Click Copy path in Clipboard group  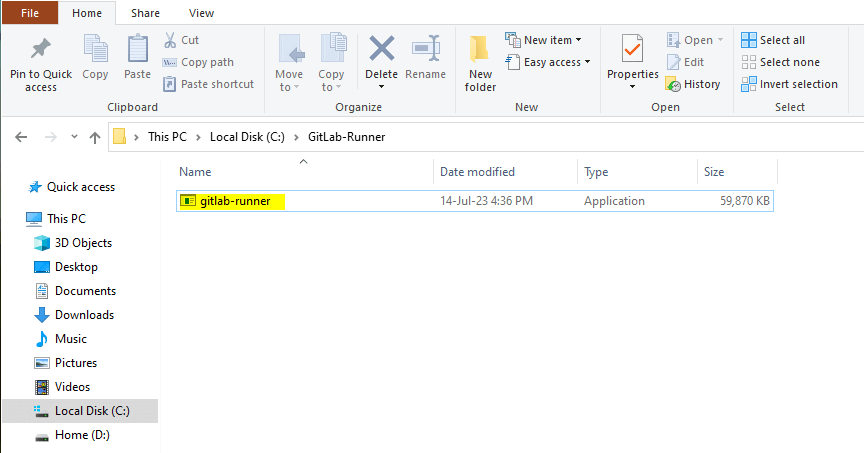click(x=198, y=62)
